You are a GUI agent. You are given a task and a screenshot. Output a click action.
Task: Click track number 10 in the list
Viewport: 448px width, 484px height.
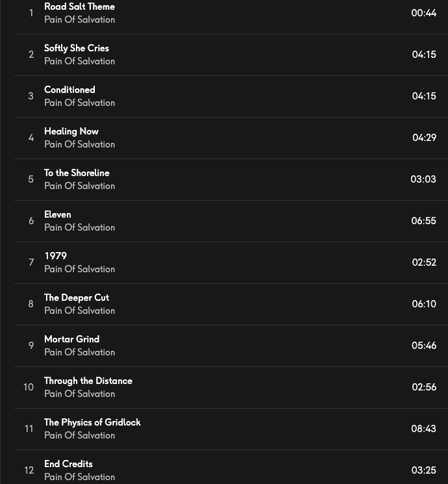[29, 387]
